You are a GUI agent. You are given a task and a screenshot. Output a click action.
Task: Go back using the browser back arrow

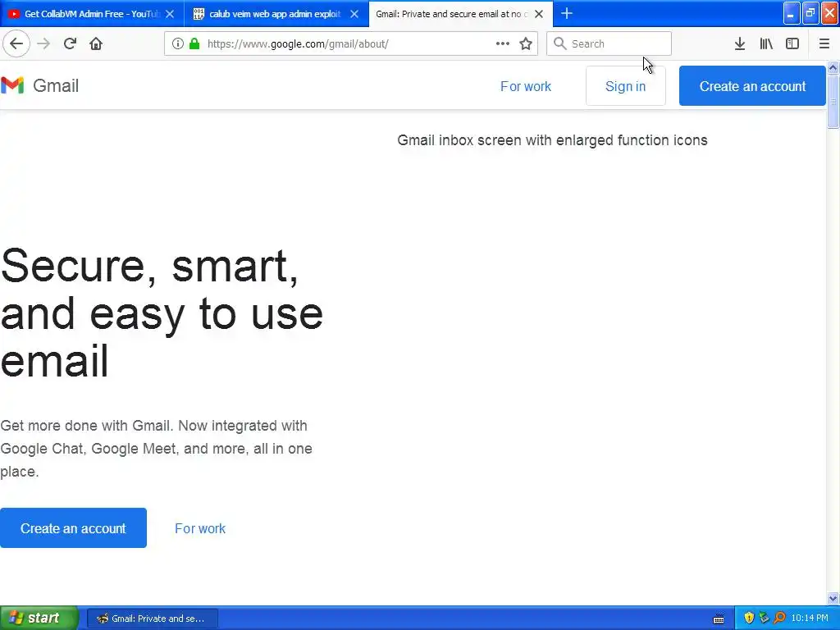16,43
